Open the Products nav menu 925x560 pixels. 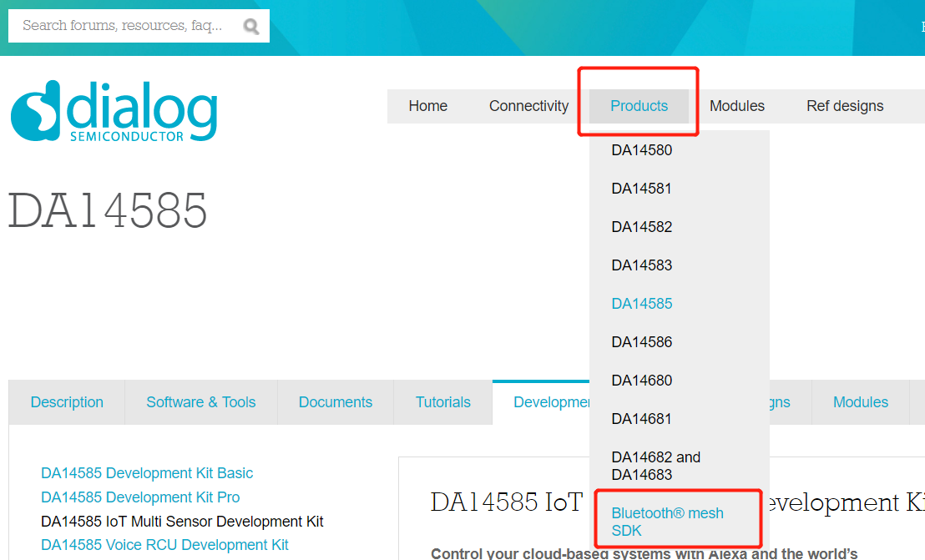click(x=639, y=106)
